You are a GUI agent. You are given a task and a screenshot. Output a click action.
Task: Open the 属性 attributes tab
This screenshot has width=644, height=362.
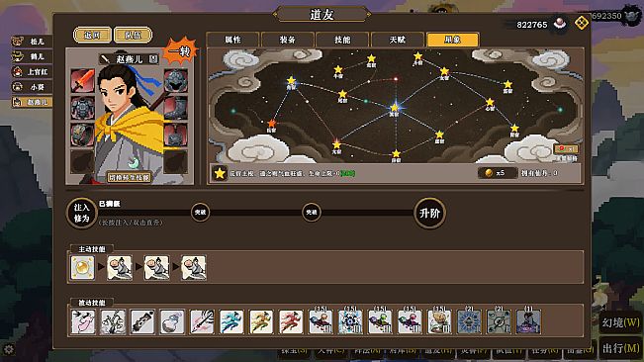tap(232, 40)
